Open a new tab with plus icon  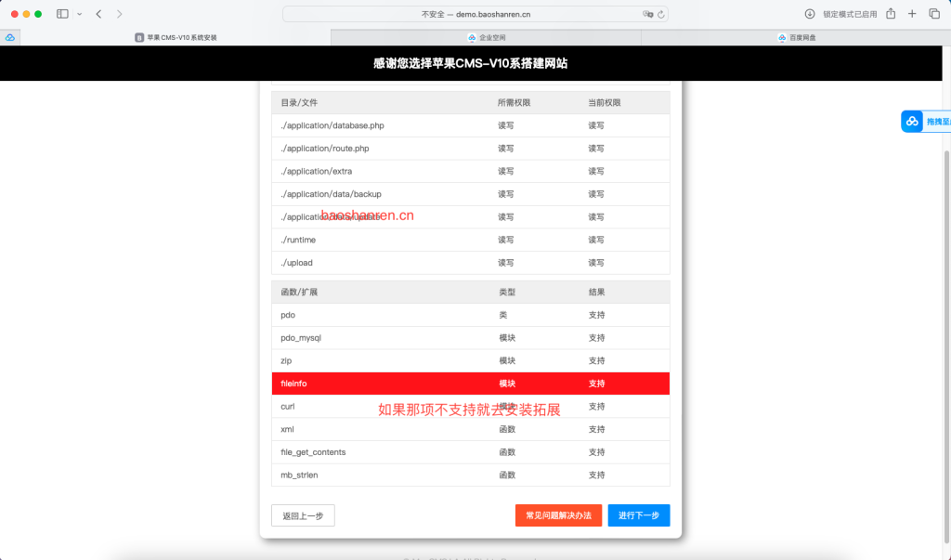tap(912, 13)
